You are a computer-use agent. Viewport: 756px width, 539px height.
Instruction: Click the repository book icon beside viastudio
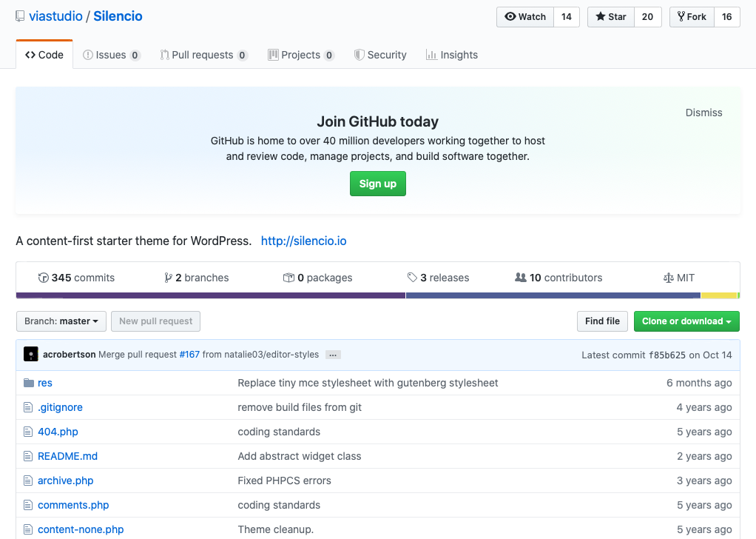(20, 16)
